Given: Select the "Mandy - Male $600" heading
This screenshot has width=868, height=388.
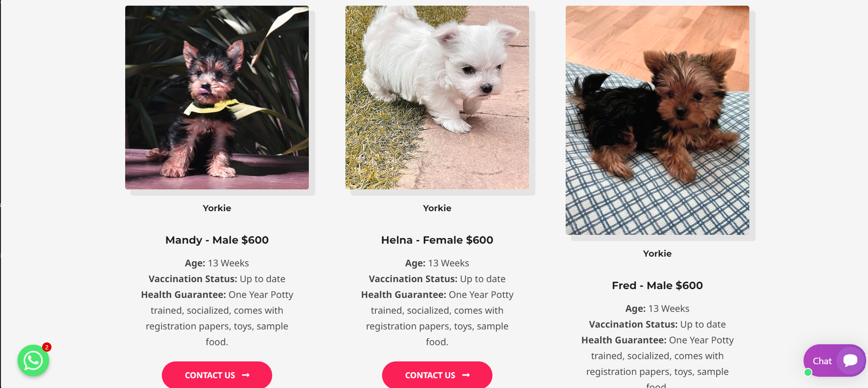Looking at the screenshot, I should click(x=217, y=240).
